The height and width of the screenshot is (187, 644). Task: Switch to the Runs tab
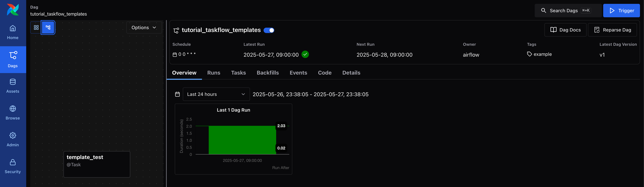pyautogui.click(x=214, y=73)
